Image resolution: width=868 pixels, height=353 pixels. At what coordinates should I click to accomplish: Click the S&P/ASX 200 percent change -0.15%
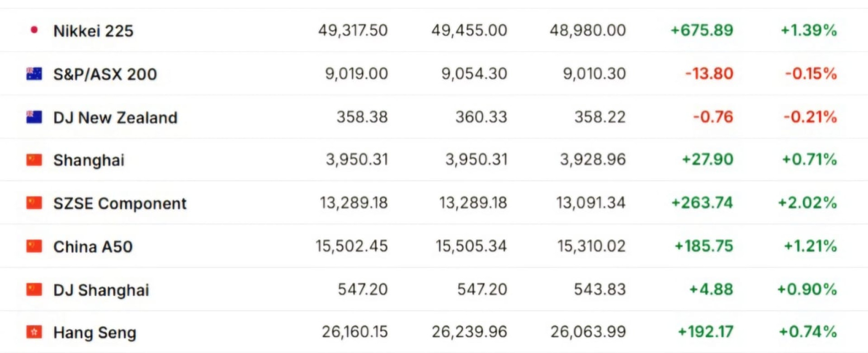click(811, 74)
